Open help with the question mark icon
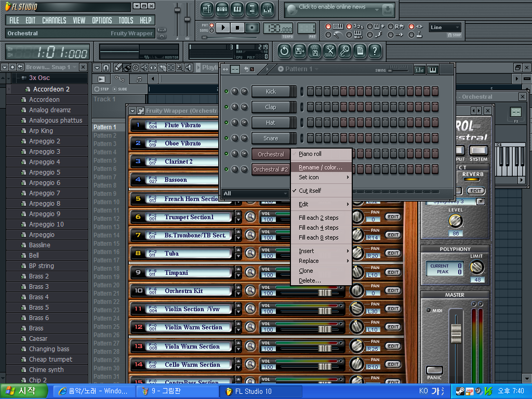This screenshot has width=532, height=399. [375, 51]
